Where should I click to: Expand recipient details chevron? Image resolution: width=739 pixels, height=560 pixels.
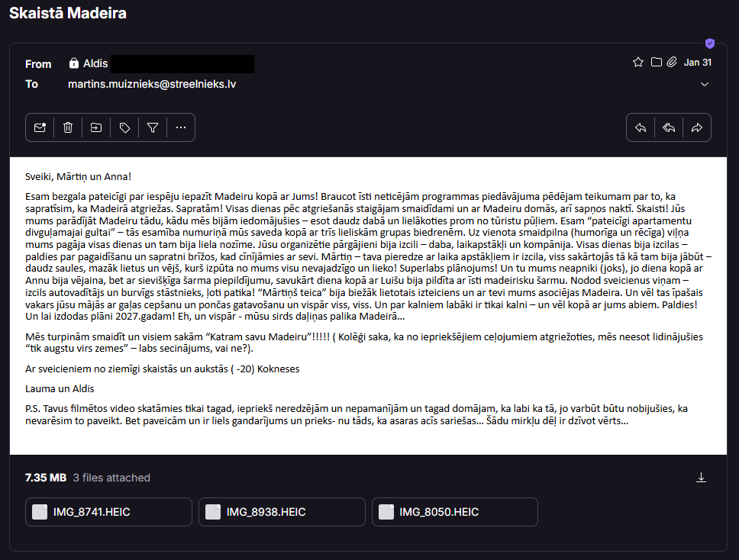coord(705,85)
